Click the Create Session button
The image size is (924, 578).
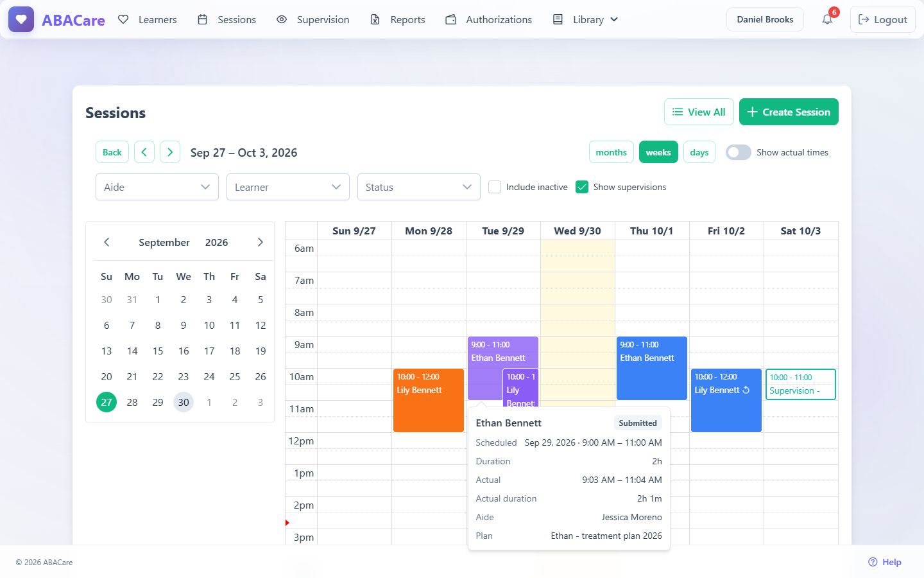(789, 112)
